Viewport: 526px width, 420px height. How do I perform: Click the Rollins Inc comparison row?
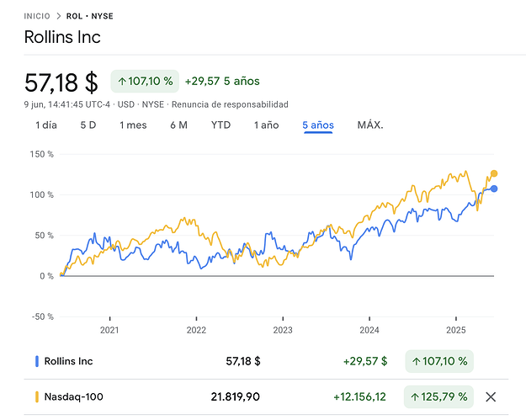point(266,361)
